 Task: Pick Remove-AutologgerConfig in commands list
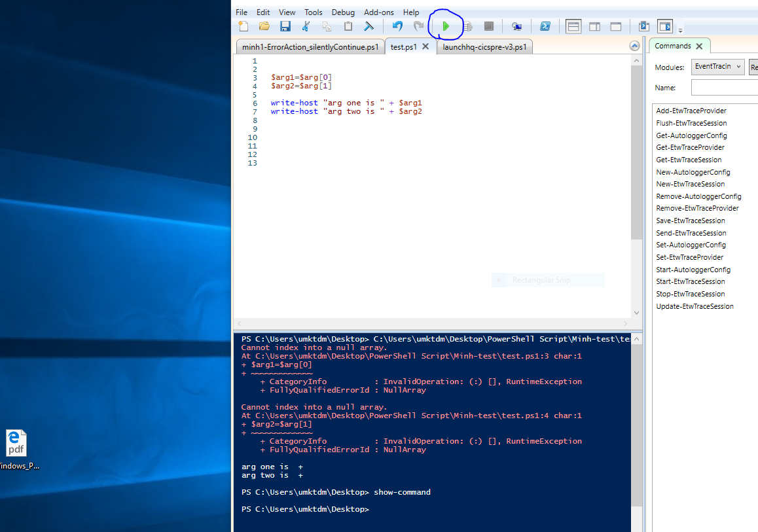pyautogui.click(x=698, y=196)
